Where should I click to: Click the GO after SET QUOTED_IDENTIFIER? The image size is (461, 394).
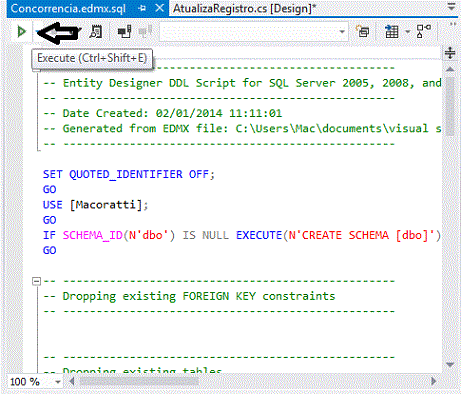[49, 189]
